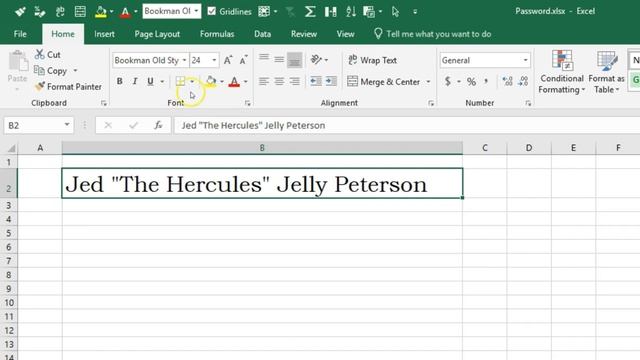Click Decrease Decimal icon
Viewport: 640px width, 360px height.
coord(523,82)
